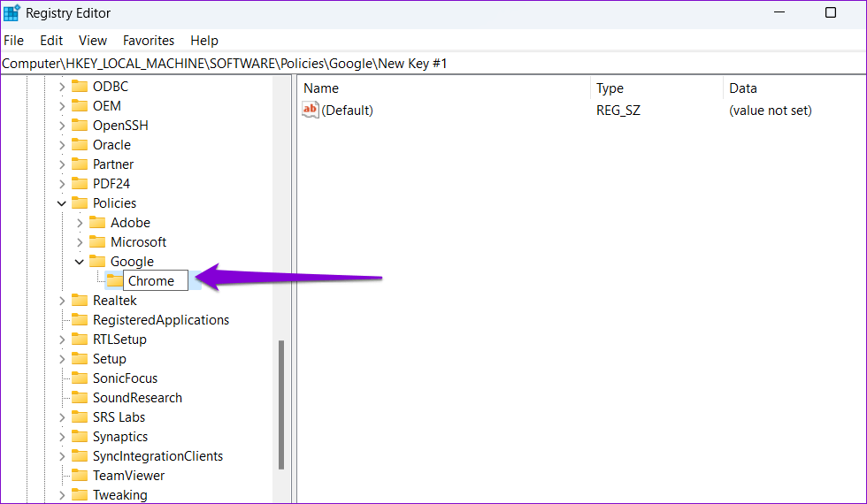Expand the SRS Labs key
This screenshot has height=504, width=867.
point(62,417)
